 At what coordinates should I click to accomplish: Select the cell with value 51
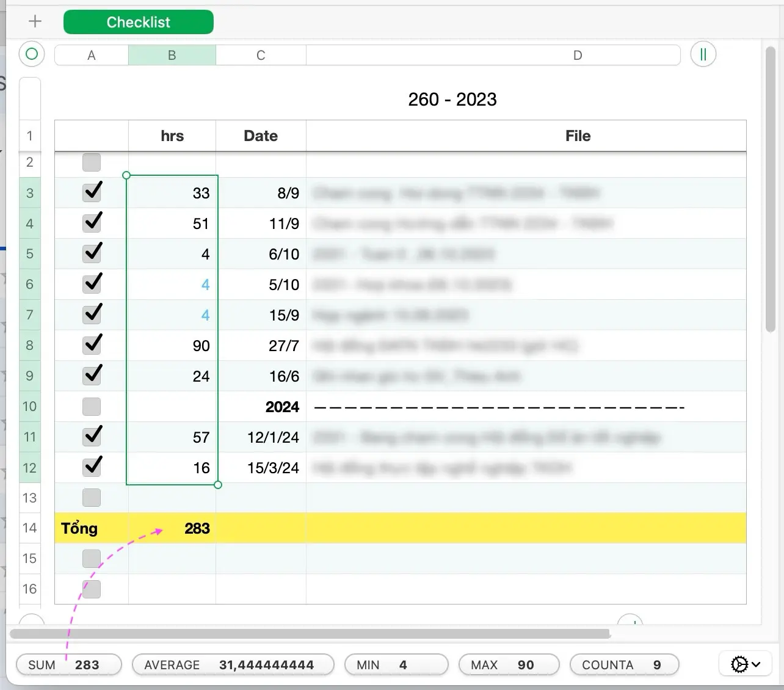coord(172,223)
